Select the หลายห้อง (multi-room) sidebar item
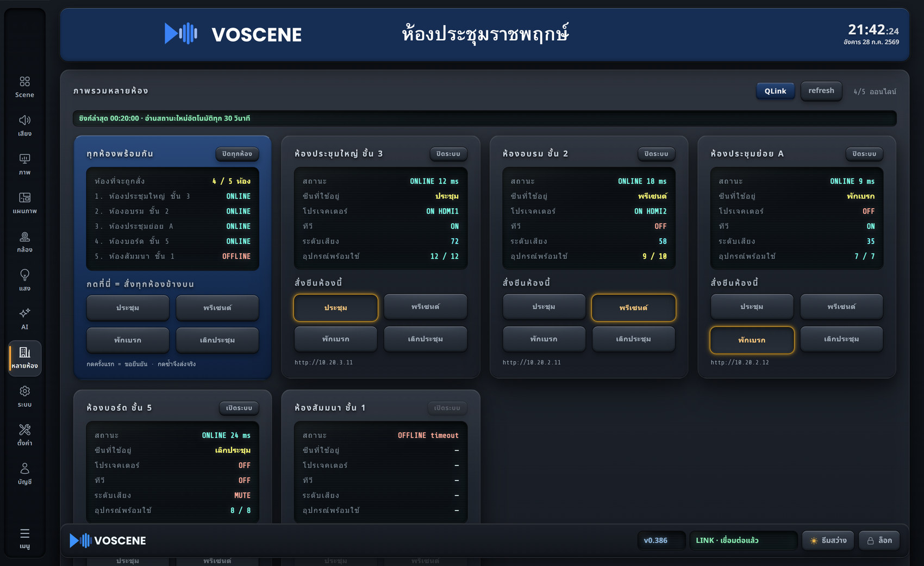924x566 pixels. coord(24,358)
